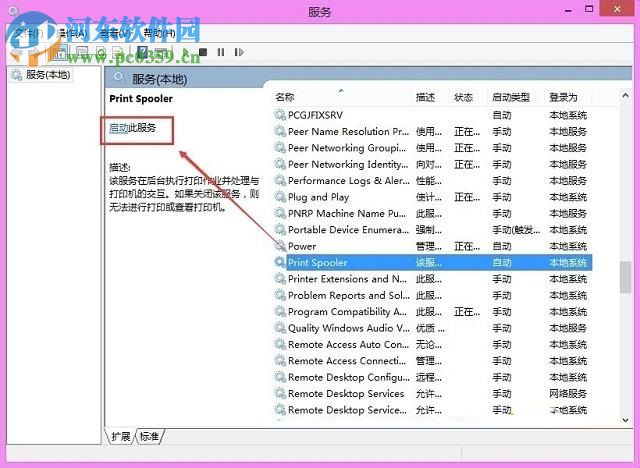
Task: Click gear icon of Remote Desktop Configuration
Action: (280, 377)
